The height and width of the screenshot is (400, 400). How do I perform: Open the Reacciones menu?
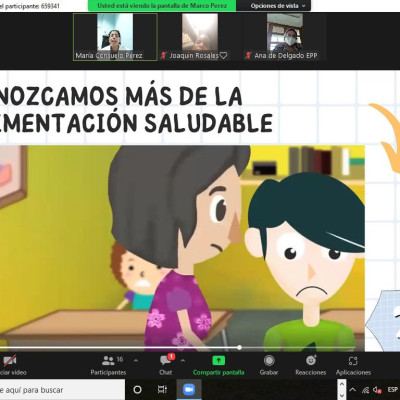311,365
